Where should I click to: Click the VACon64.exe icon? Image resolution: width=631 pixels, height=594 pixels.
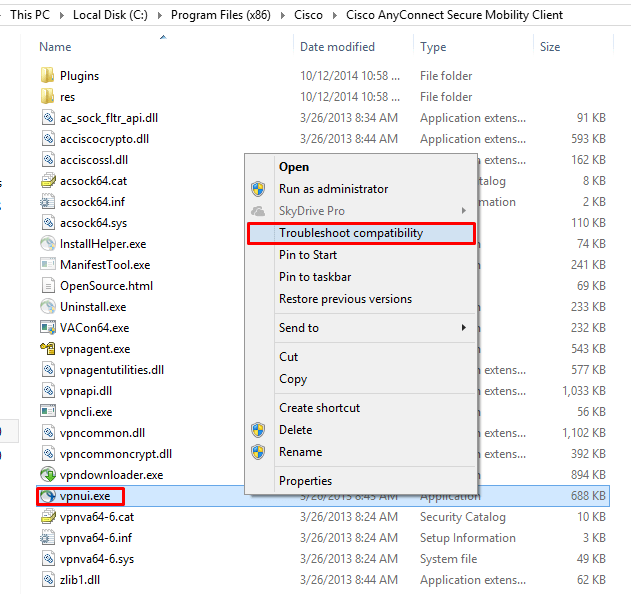point(48,328)
